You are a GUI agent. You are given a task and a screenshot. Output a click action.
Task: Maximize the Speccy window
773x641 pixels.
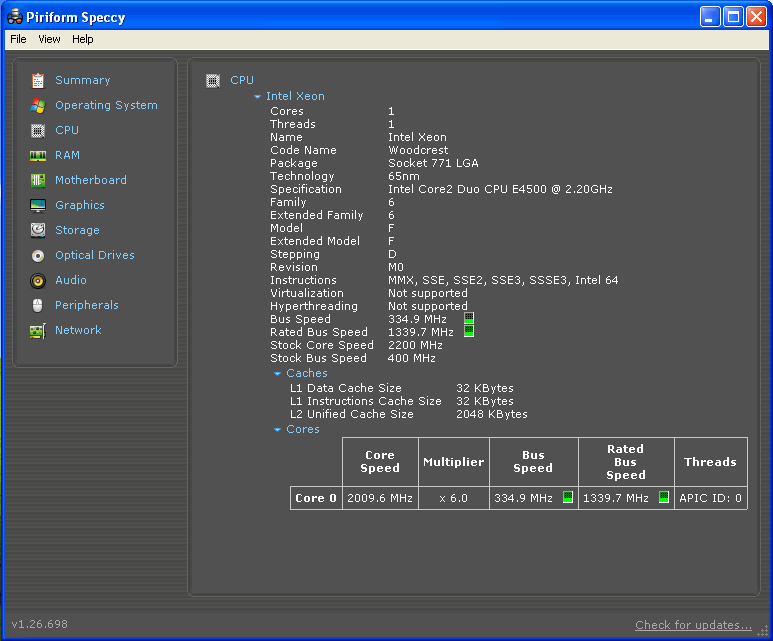pyautogui.click(x=733, y=17)
